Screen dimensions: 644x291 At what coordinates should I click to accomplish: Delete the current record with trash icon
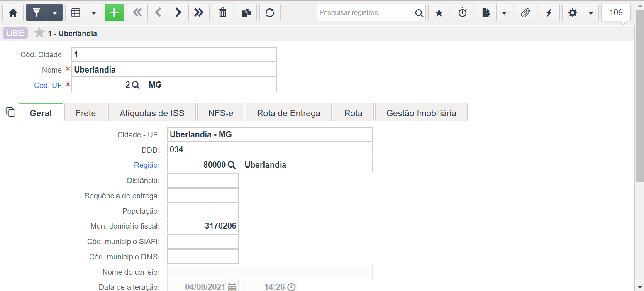pyautogui.click(x=223, y=13)
